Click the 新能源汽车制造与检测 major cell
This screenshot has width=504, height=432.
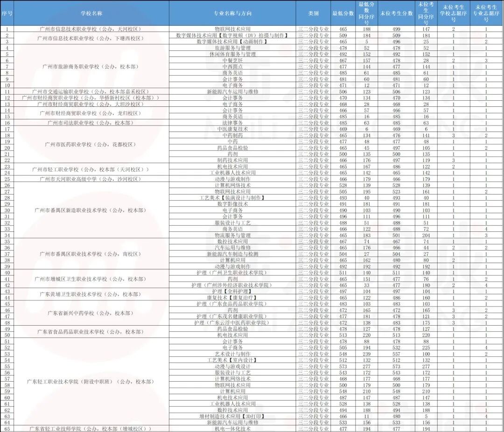point(233,254)
